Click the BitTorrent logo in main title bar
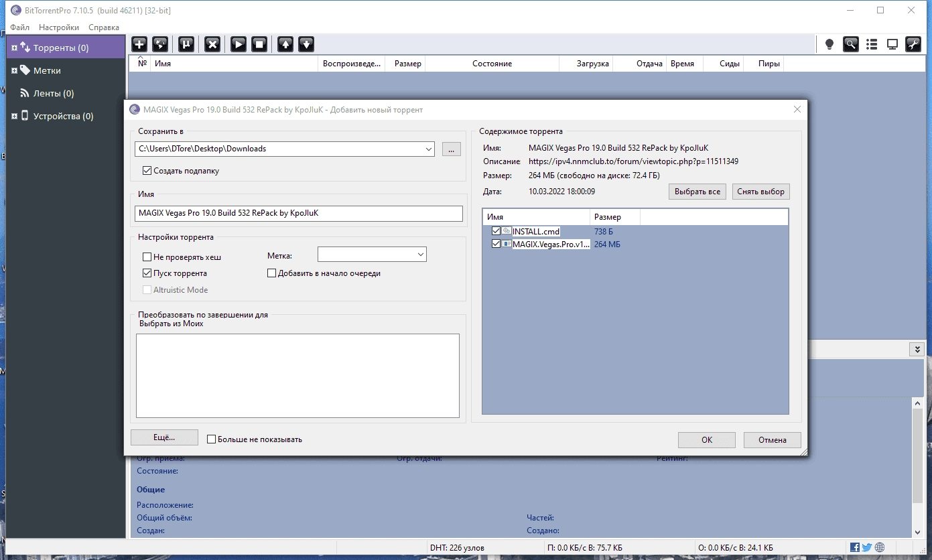This screenshot has width=932, height=560. 15,10
